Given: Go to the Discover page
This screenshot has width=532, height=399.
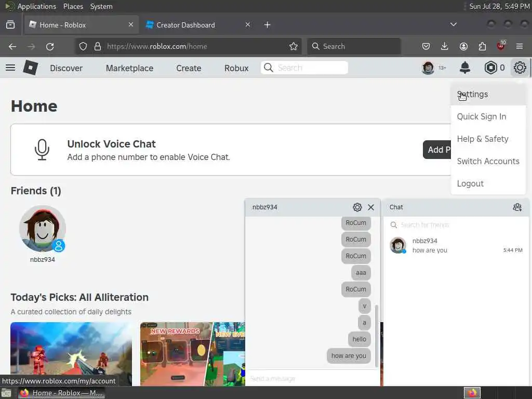Looking at the screenshot, I should pos(66,68).
